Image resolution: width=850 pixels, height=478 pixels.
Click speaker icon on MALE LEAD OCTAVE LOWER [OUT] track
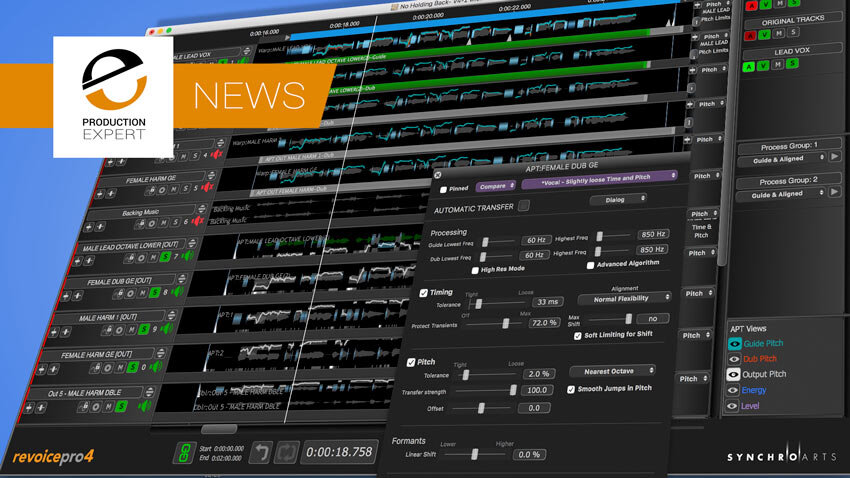(x=188, y=255)
